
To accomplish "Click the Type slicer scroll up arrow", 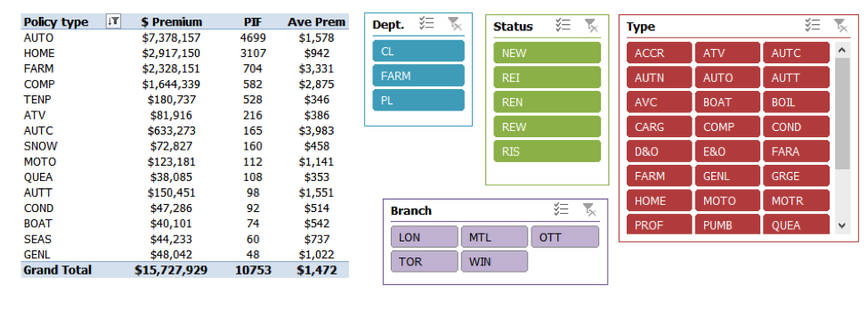I will [842, 50].
